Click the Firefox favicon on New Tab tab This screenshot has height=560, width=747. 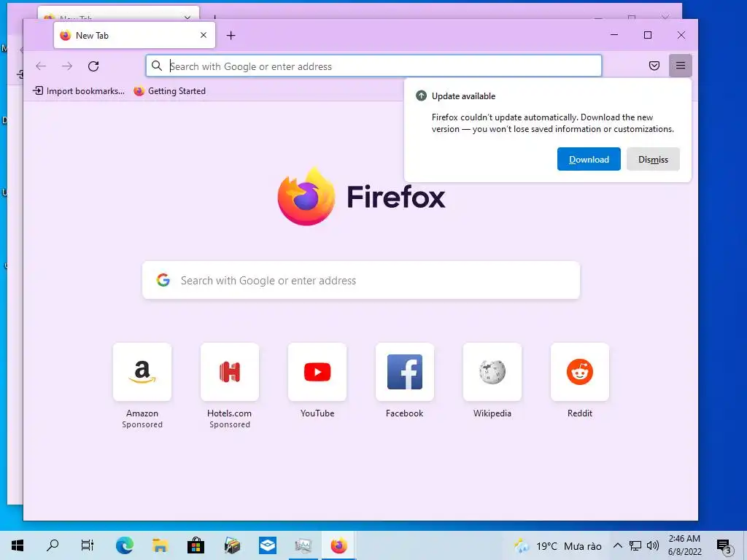coord(66,35)
